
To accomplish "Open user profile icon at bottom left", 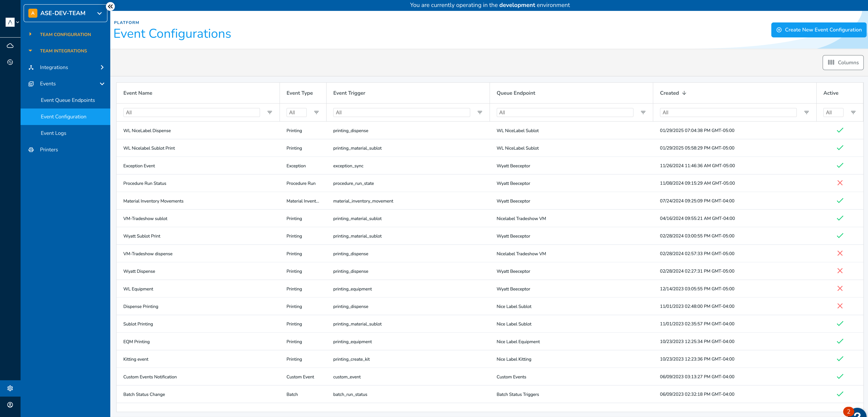I will click(x=10, y=405).
